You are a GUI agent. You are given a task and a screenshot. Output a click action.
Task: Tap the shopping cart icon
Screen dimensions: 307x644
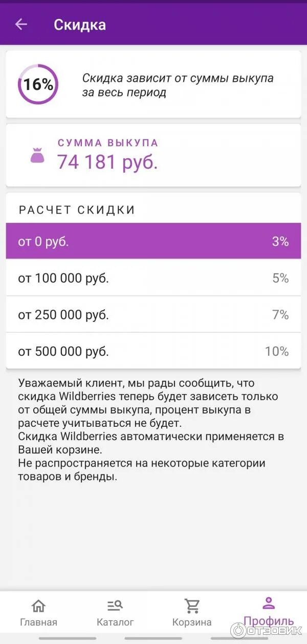(x=192, y=606)
